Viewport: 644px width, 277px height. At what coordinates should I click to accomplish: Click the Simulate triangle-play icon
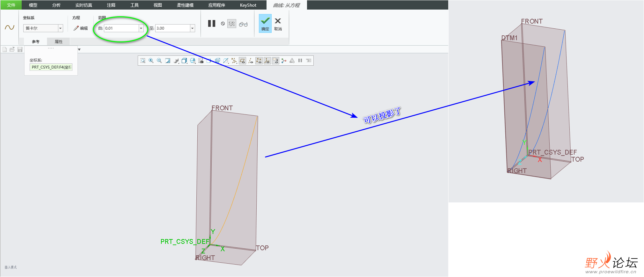292,61
